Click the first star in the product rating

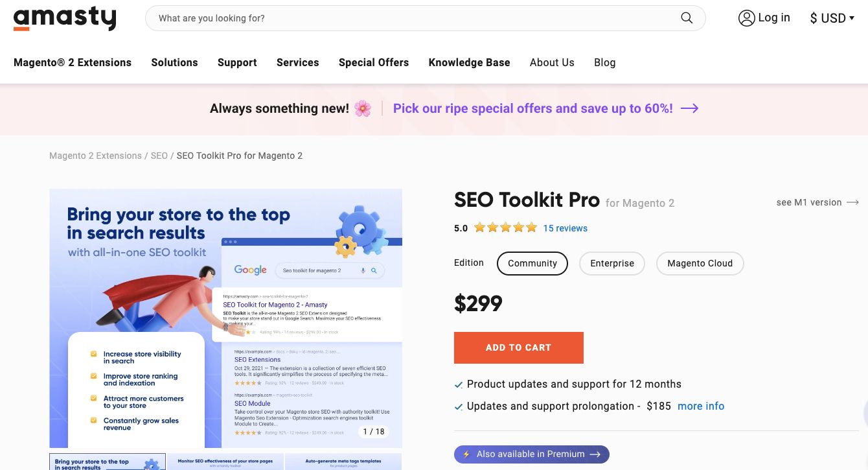point(479,228)
